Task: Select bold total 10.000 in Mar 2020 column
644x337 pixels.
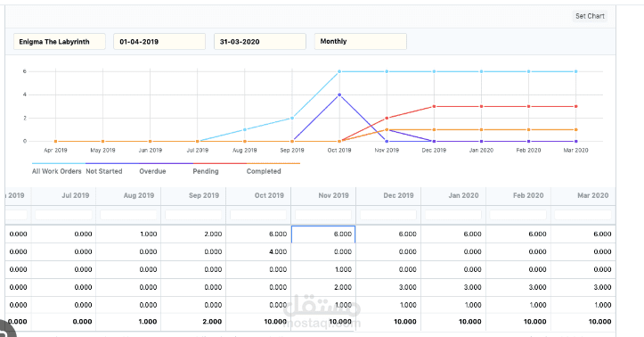Action: pyautogui.click(x=583, y=321)
